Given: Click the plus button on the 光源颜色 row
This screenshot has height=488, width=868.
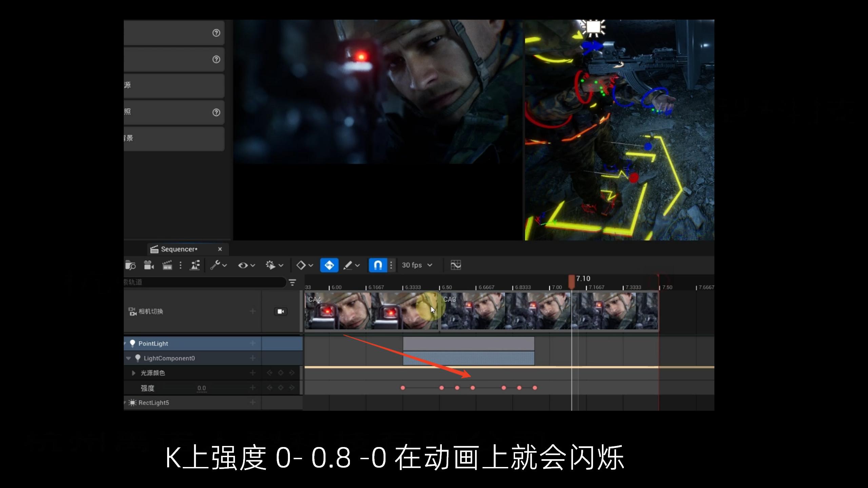Looking at the screenshot, I should click(x=253, y=373).
